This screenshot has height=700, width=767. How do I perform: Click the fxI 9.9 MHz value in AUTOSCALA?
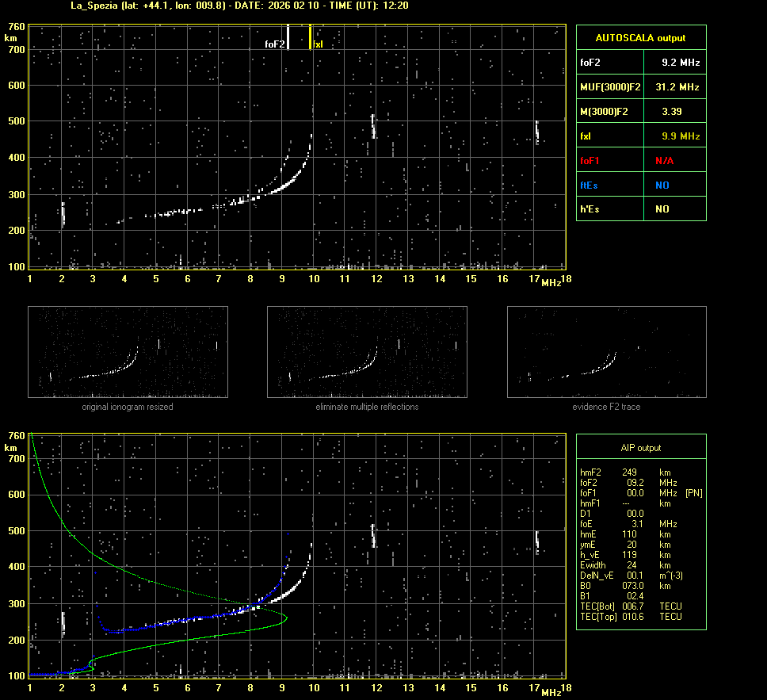(680, 136)
